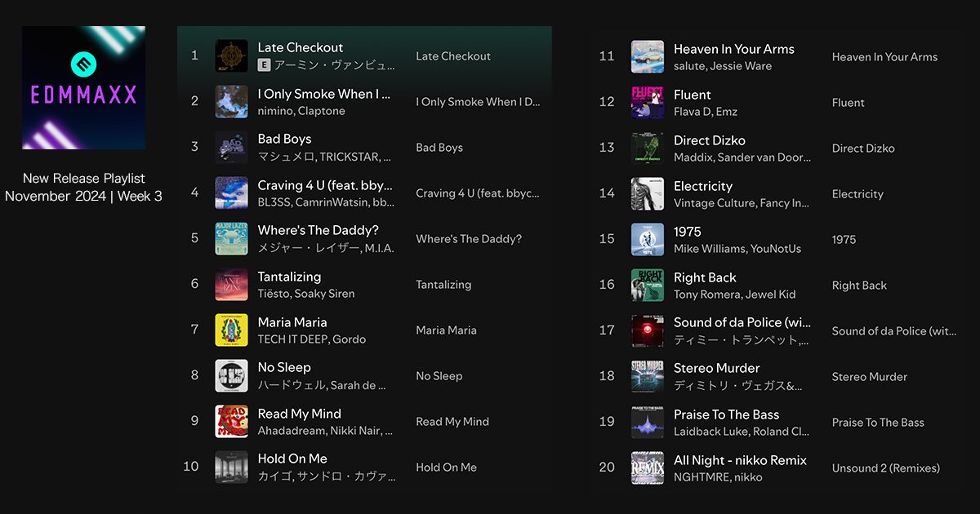Select track title I Only Smoke When I
The width and height of the screenshot is (980, 514).
pos(324,94)
